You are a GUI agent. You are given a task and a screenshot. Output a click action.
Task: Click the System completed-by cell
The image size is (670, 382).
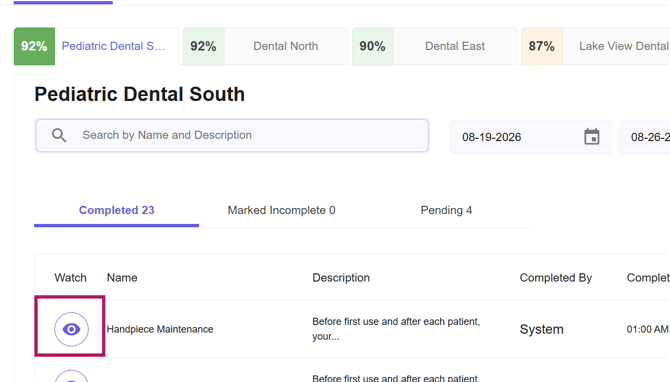click(x=541, y=329)
